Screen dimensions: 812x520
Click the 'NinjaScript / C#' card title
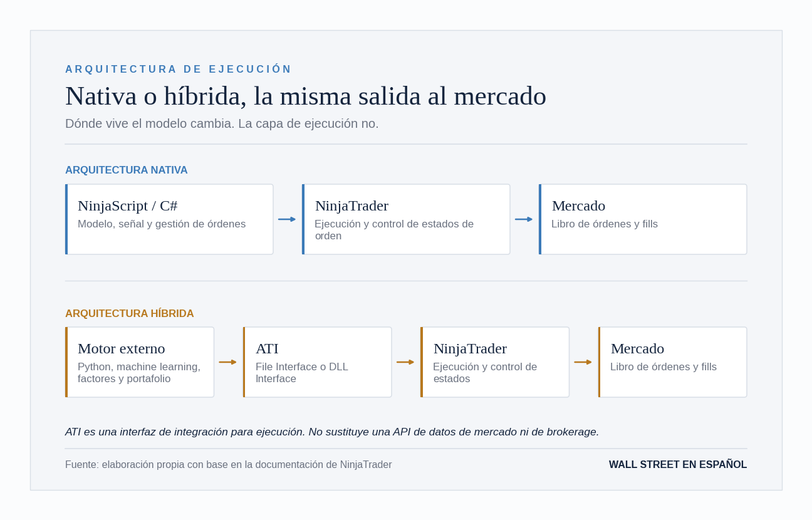128,205
